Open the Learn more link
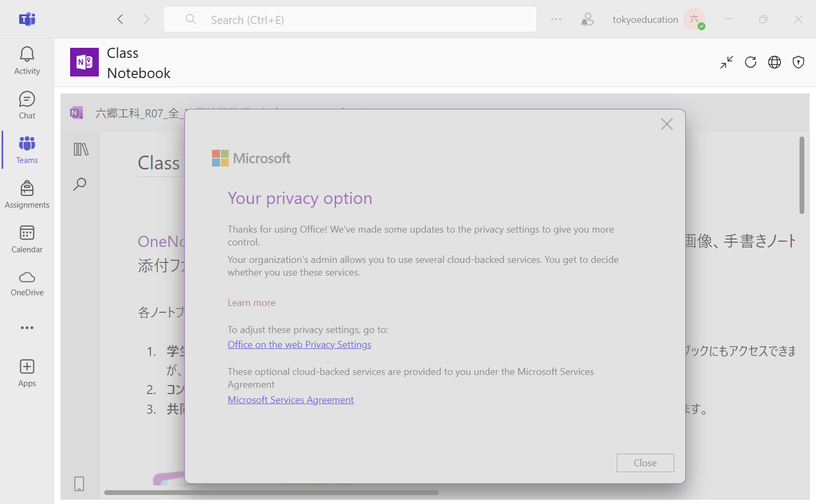816x504 pixels. [x=252, y=303]
